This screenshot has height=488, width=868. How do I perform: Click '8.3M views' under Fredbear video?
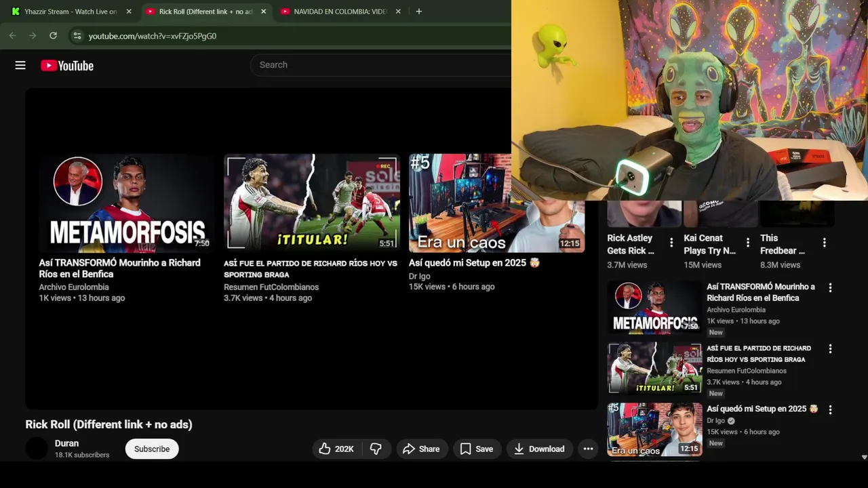point(780,265)
